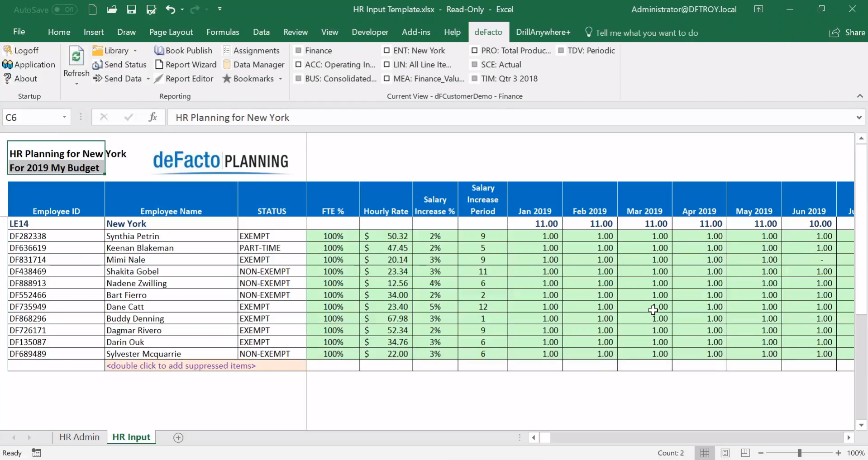Click the Logoff icon in Startup group
The width and height of the screenshot is (868, 460).
click(8, 50)
